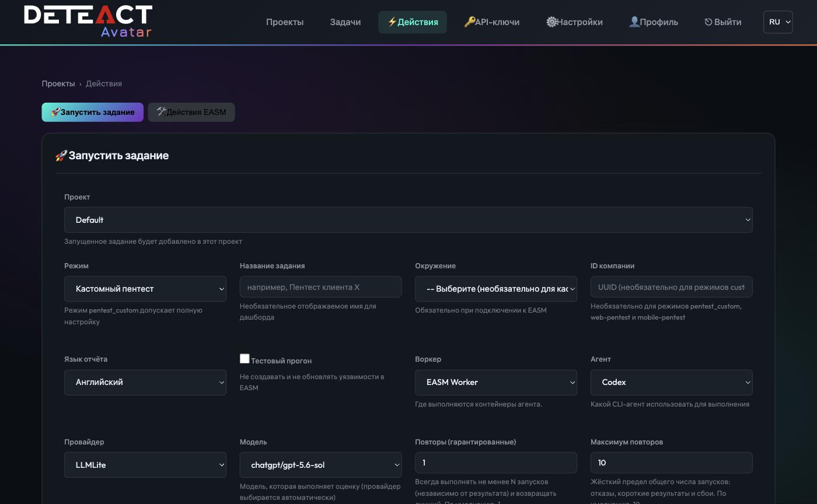Click the gear icon beside Настройки
The height and width of the screenshot is (504, 817).
(x=551, y=22)
